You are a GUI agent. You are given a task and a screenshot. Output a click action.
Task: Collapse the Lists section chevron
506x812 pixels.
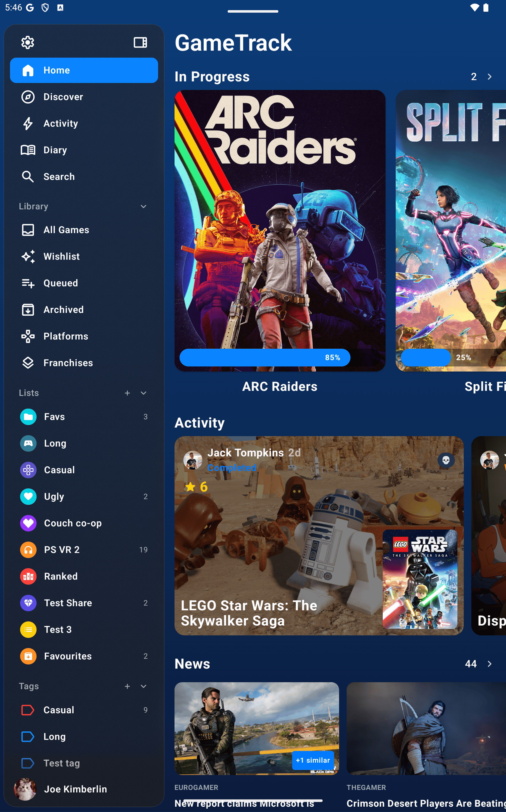click(143, 393)
